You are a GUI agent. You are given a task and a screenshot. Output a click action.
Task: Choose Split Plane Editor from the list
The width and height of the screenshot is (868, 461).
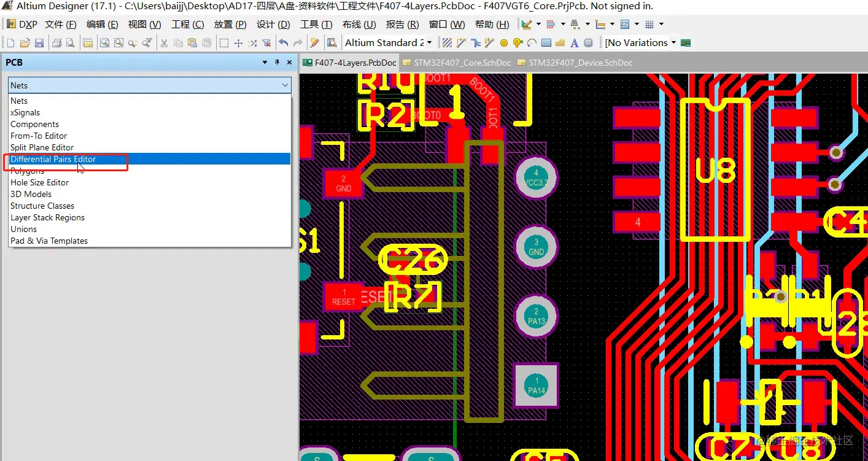150,147
